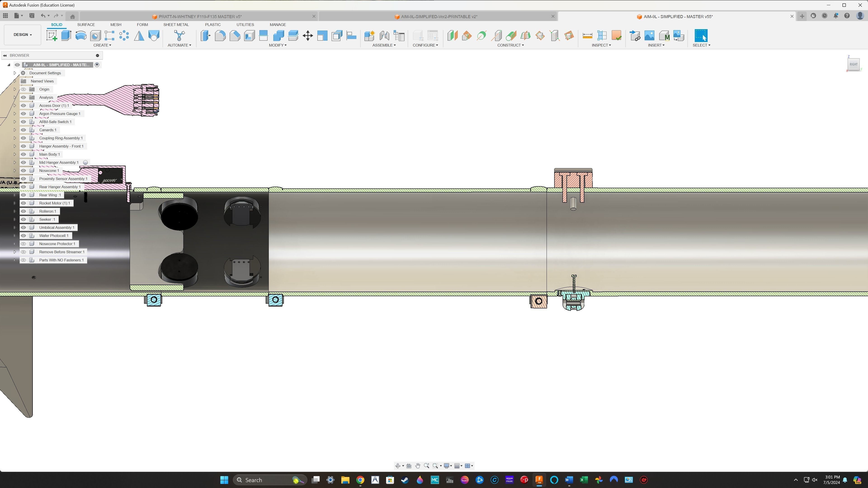Screen dimensions: 868x488
Task: Hide the Main Body:1 component
Action: coord(23,154)
